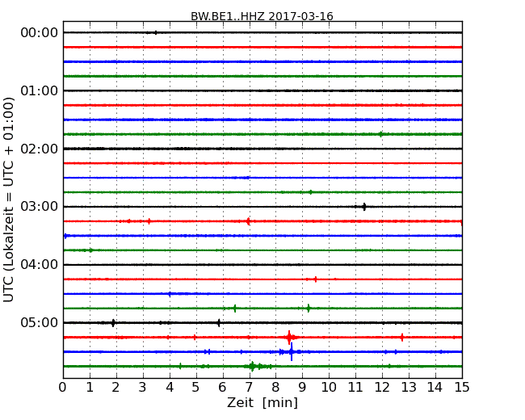Click the red spike near 12.7 minutes at 05:15
The image size is (525, 420).
click(x=401, y=338)
